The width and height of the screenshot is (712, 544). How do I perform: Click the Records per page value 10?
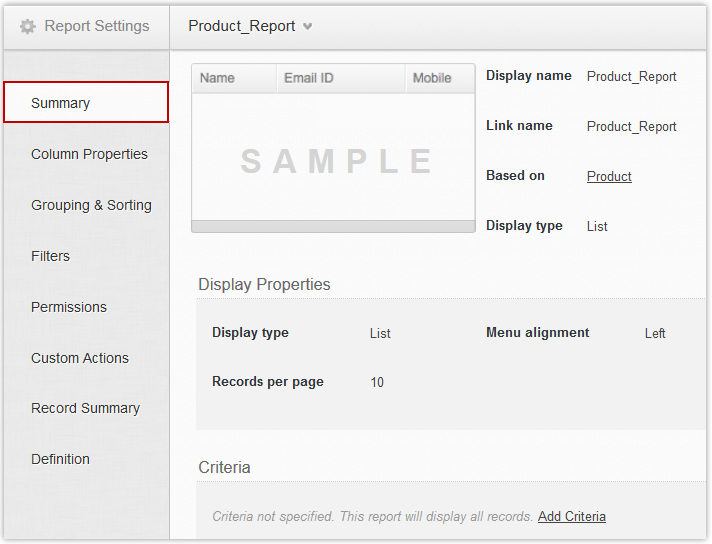[377, 382]
